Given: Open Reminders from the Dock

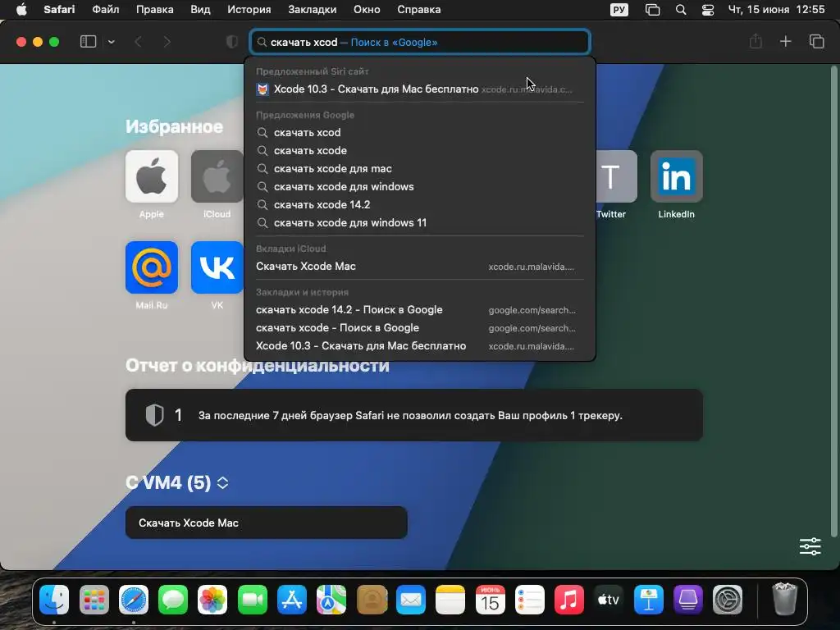Looking at the screenshot, I should tap(530, 600).
